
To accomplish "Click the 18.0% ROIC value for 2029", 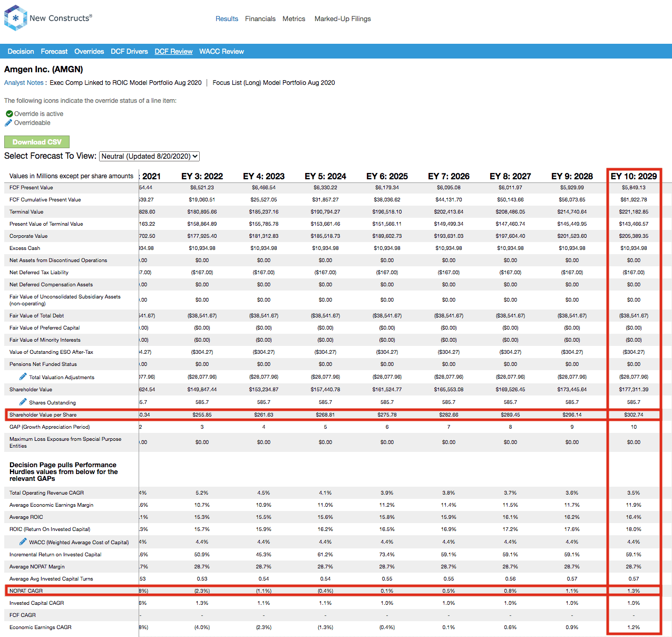I will click(x=634, y=529).
